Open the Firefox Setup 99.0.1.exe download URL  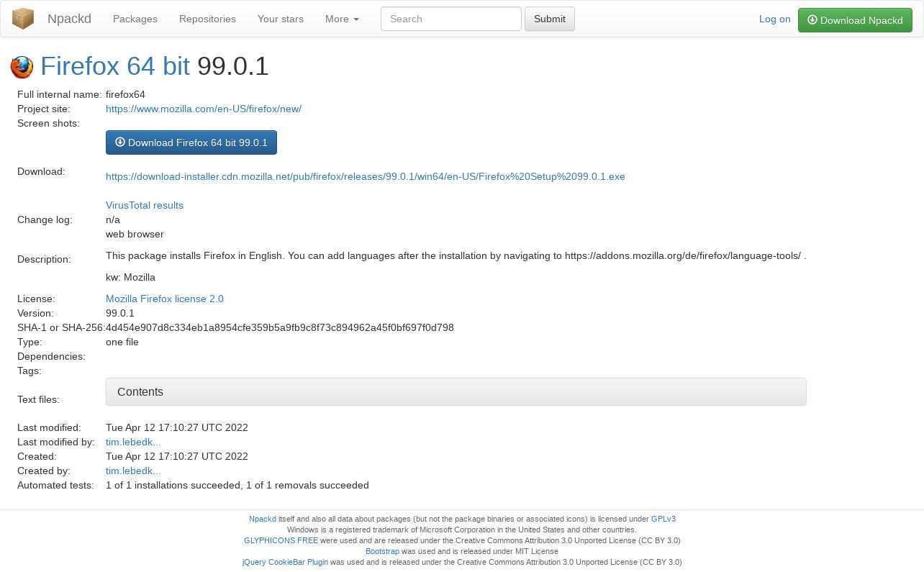point(366,176)
